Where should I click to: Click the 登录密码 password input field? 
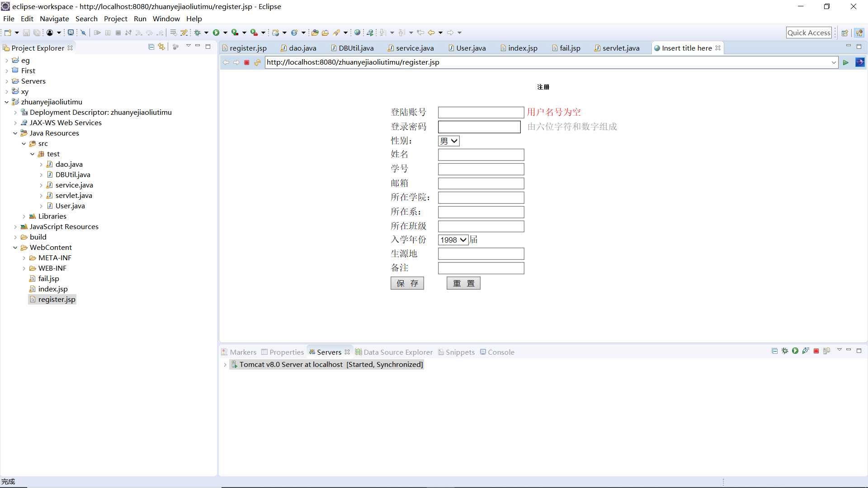(479, 127)
